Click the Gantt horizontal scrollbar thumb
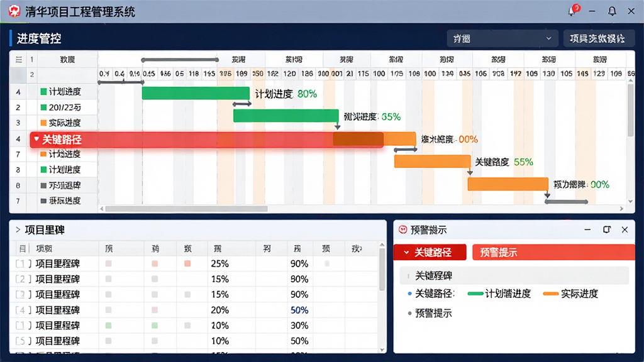The width and height of the screenshot is (644, 362). pyautogui.click(x=186, y=209)
